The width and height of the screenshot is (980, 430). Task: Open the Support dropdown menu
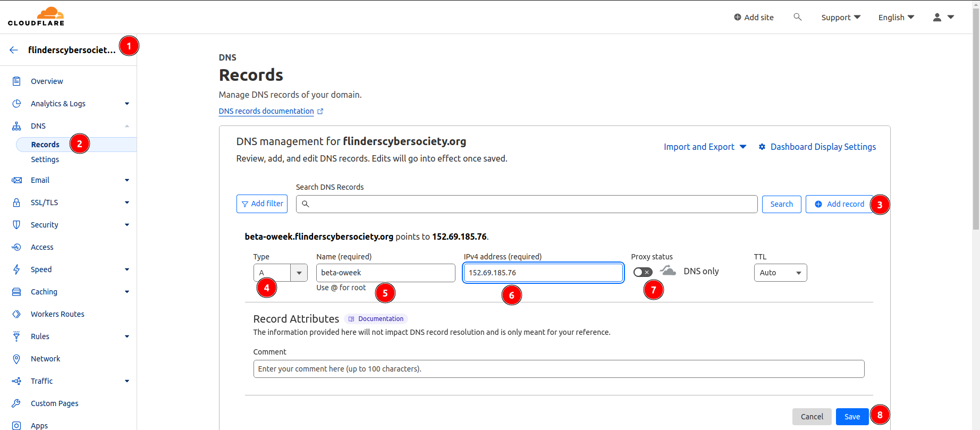(x=841, y=17)
